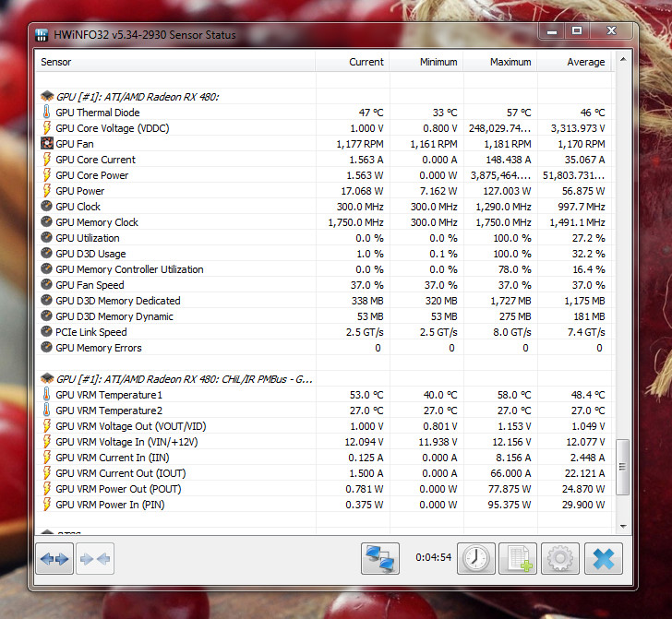Click the 0:04:54 elapsed time readout
This screenshot has height=619, width=672.
pyautogui.click(x=433, y=557)
